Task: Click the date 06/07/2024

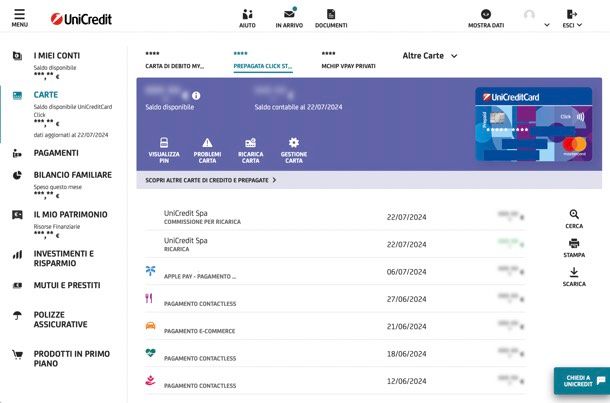Action: (407, 272)
